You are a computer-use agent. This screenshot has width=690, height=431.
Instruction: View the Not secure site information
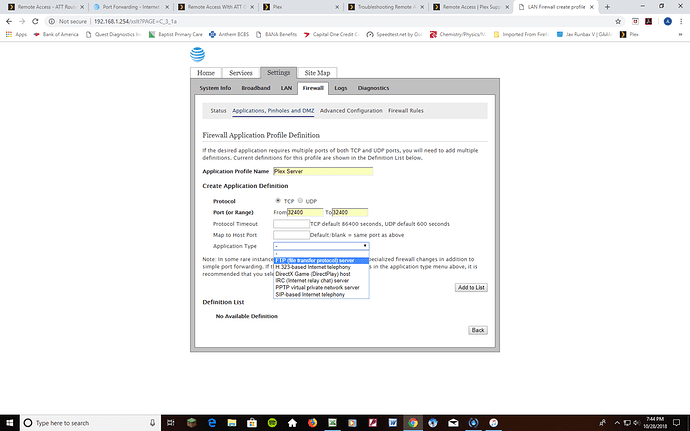(x=68, y=21)
